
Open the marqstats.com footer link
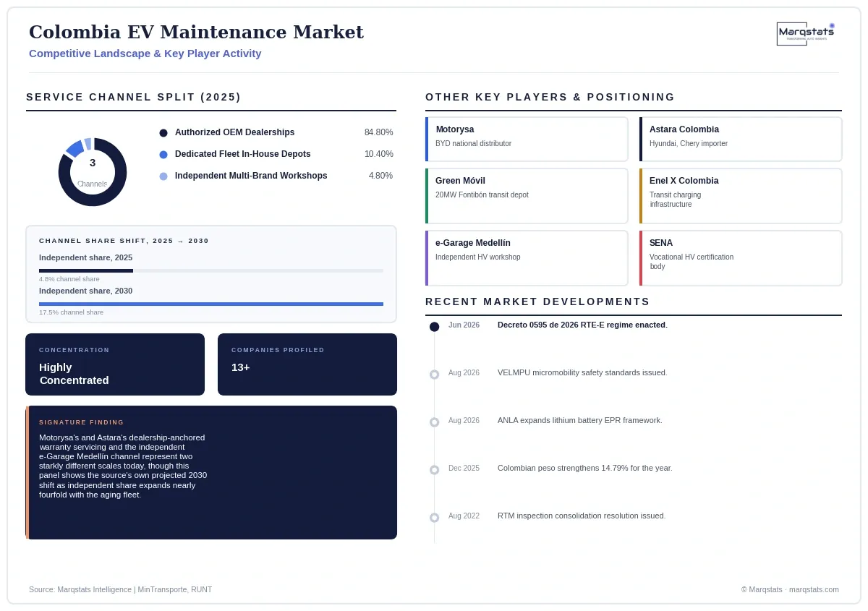(x=814, y=589)
